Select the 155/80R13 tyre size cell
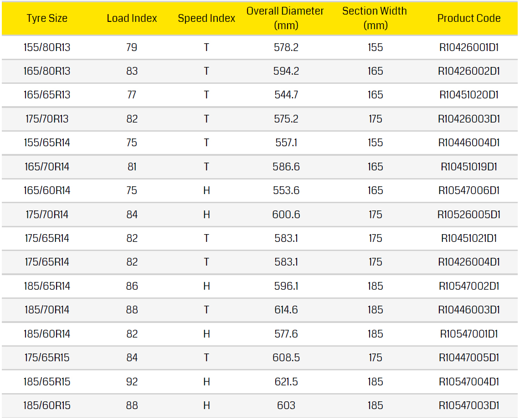Viewport: 520px width, 420px height. coord(47,47)
